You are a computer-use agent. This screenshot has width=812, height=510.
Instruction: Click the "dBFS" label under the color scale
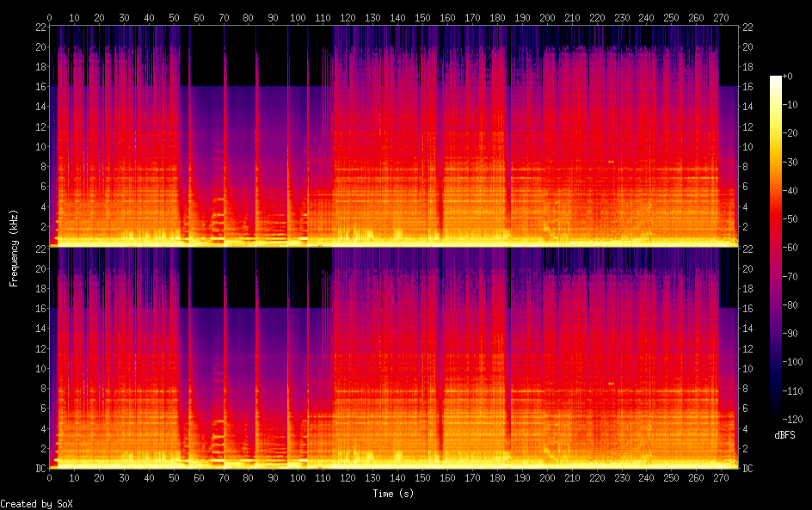[784, 435]
